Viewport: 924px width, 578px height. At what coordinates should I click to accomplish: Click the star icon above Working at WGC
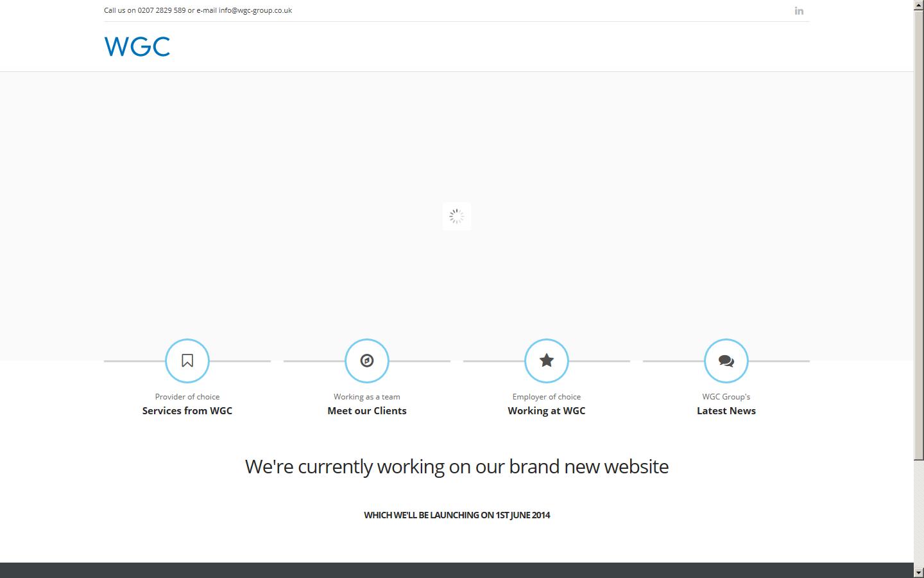point(546,360)
